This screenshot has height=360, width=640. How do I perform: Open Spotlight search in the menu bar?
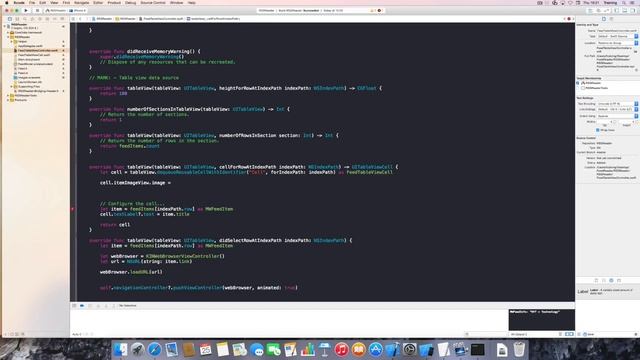(x=624, y=2)
